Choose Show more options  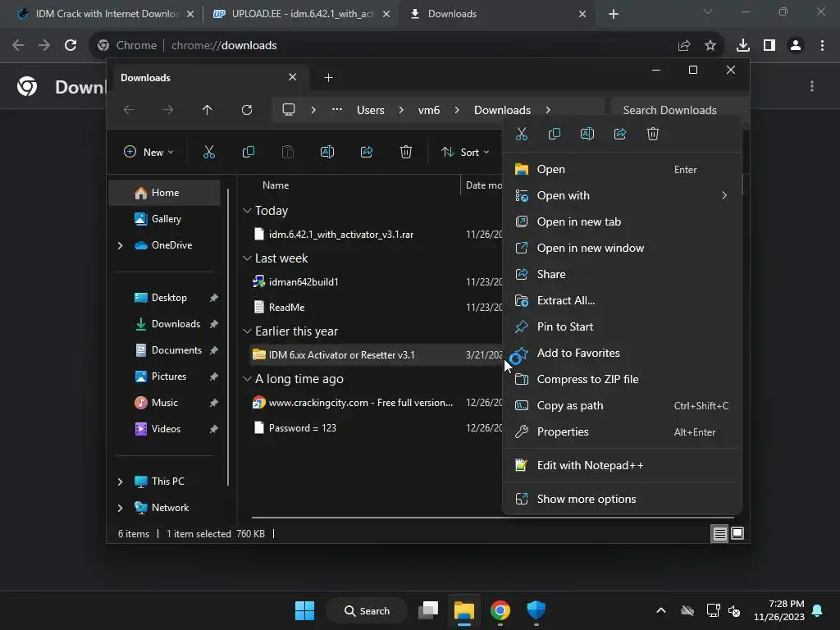[x=622, y=499]
